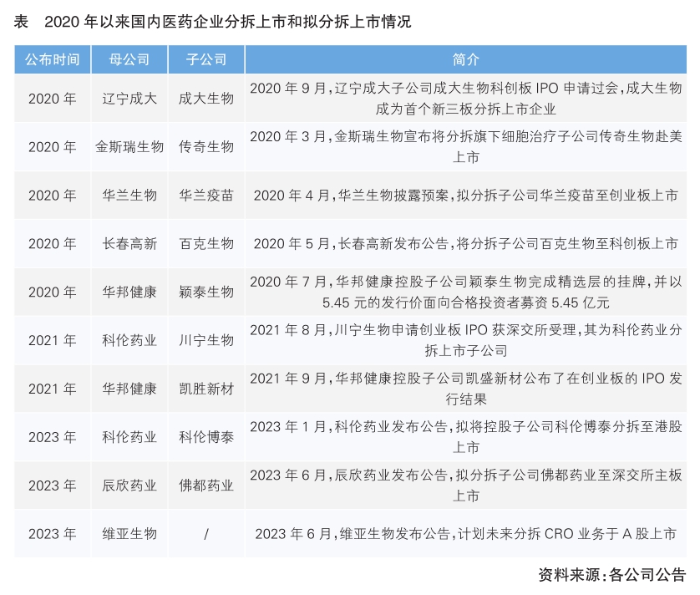
Task: Click the parent company cell 辰欣药业
Action: click(x=129, y=486)
